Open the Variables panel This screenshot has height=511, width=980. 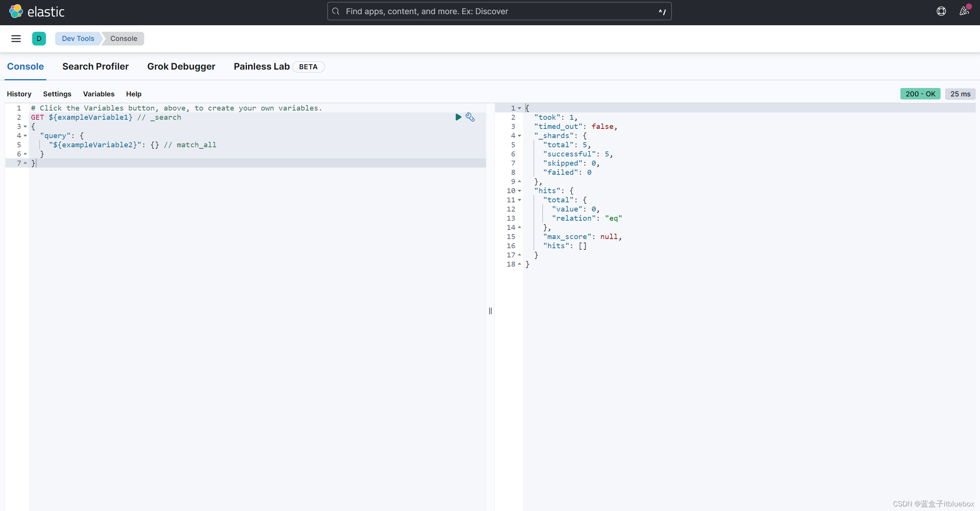(x=98, y=94)
